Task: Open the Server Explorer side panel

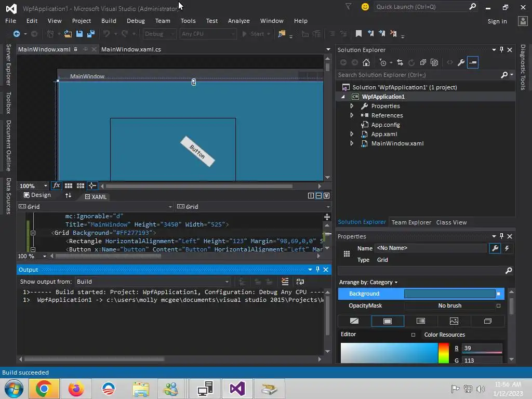Action: pos(8,65)
